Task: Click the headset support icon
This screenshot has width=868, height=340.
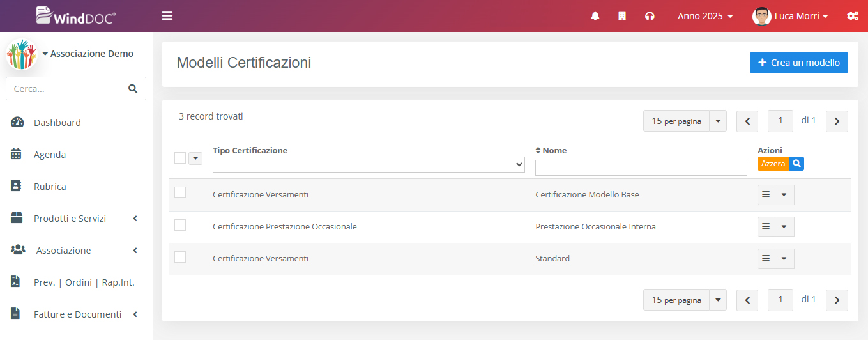Action: (650, 16)
